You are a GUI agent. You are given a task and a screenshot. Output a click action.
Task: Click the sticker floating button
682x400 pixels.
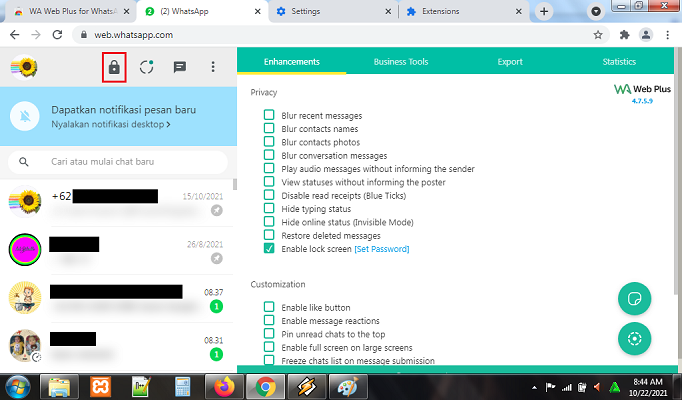(x=634, y=299)
